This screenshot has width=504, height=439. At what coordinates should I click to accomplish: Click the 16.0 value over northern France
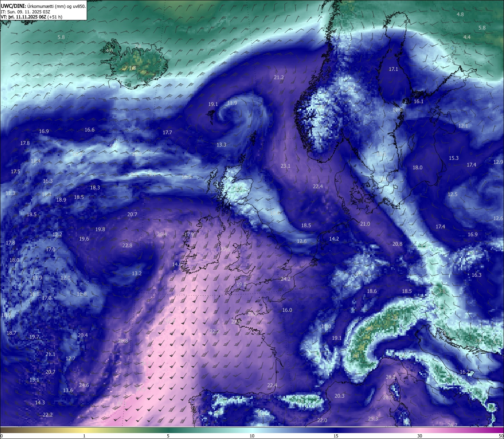pyautogui.click(x=287, y=310)
